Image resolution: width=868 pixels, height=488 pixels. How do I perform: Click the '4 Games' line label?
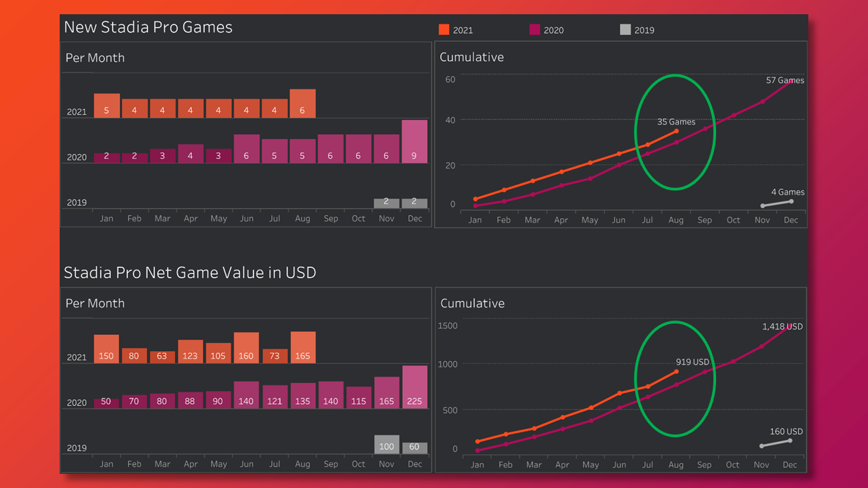pos(788,192)
